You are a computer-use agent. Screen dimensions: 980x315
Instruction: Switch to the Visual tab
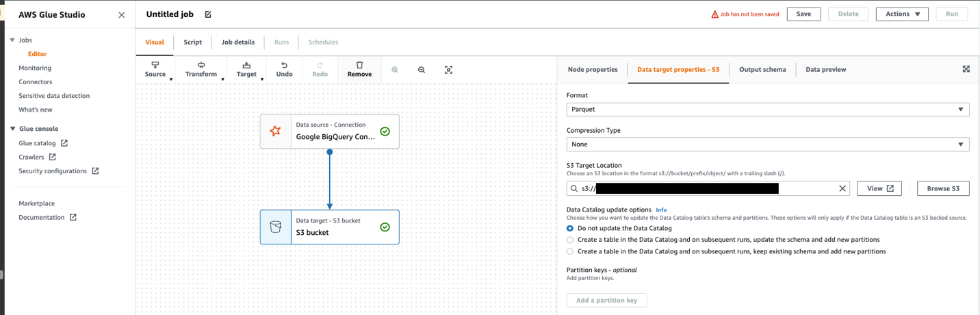pos(155,42)
